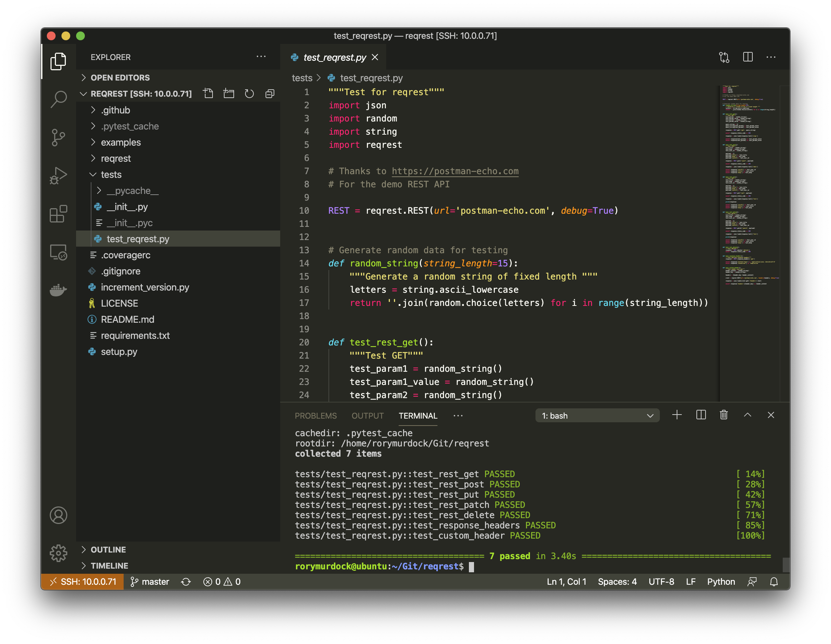Expand the OUTLINE section
This screenshot has width=831, height=644.
pyautogui.click(x=178, y=550)
